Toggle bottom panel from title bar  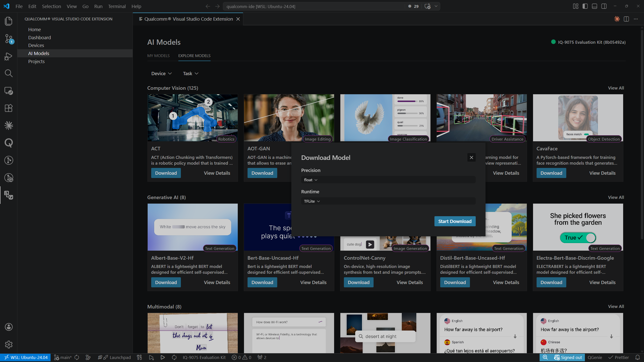pos(594,6)
